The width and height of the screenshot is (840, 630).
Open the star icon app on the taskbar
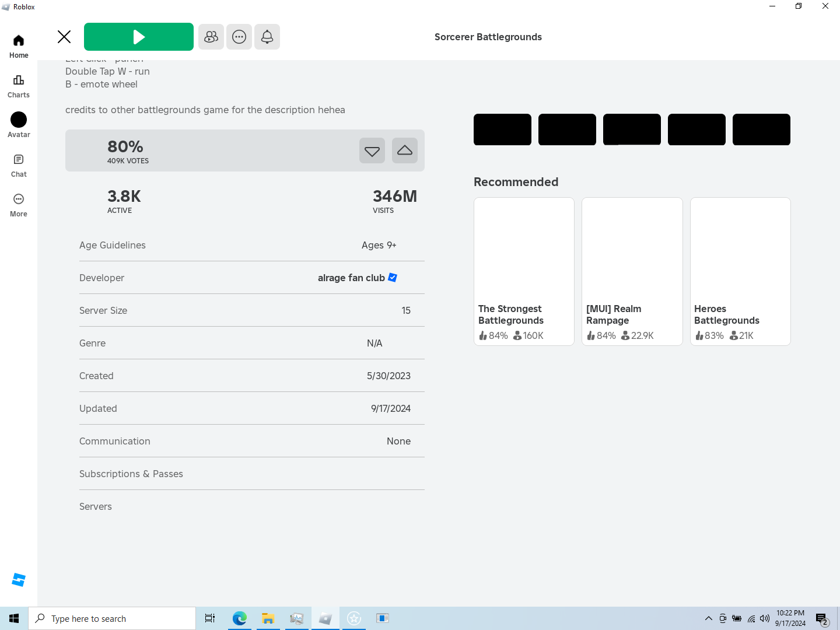coord(354,618)
